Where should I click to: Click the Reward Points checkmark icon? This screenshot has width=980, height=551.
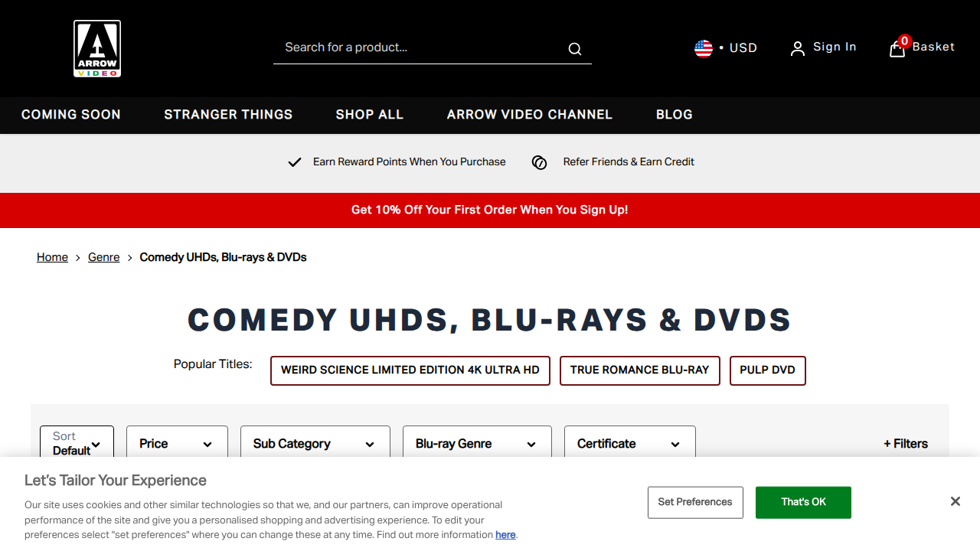(295, 162)
